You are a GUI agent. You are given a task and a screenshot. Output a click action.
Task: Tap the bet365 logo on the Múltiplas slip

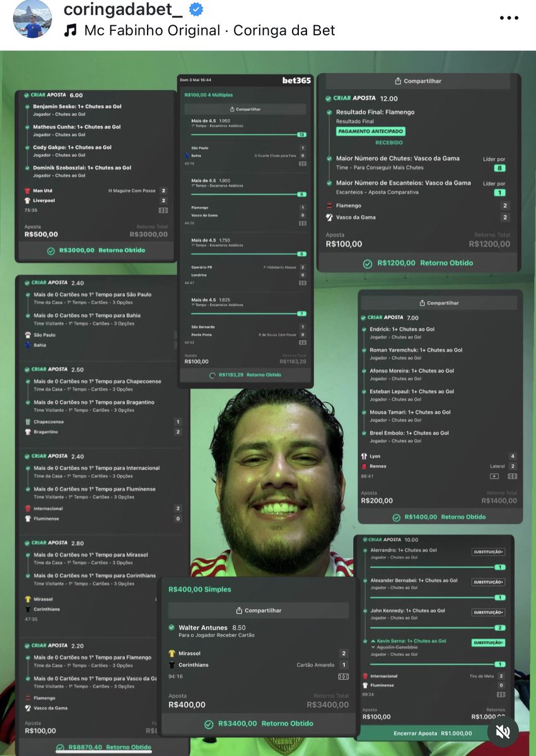[x=296, y=80]
